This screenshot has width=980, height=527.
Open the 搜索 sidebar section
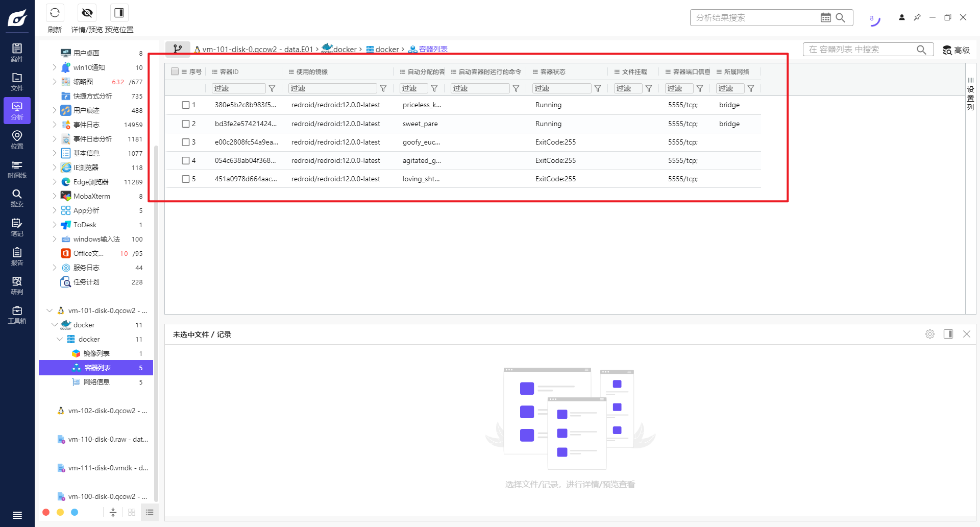[17, 198]
